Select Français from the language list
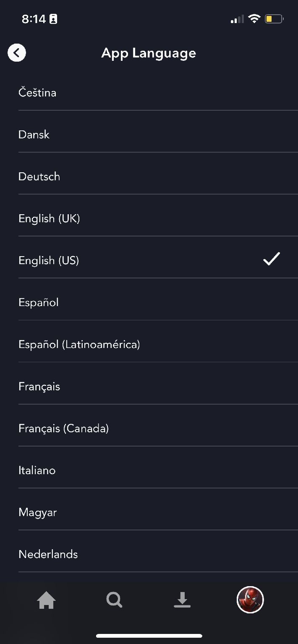298x644 pixels. tap(39, 386)
